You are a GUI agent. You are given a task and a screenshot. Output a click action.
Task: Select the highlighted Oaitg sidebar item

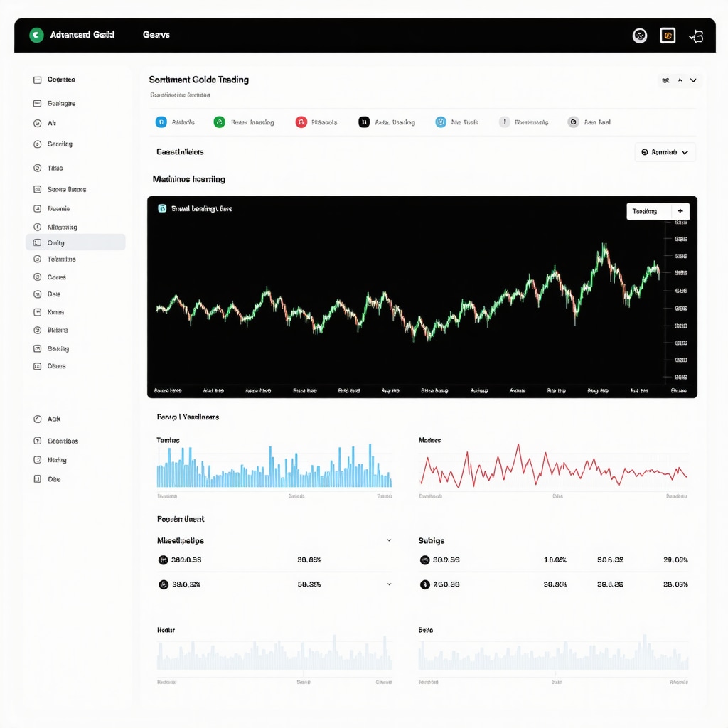[x=75, y=242]
